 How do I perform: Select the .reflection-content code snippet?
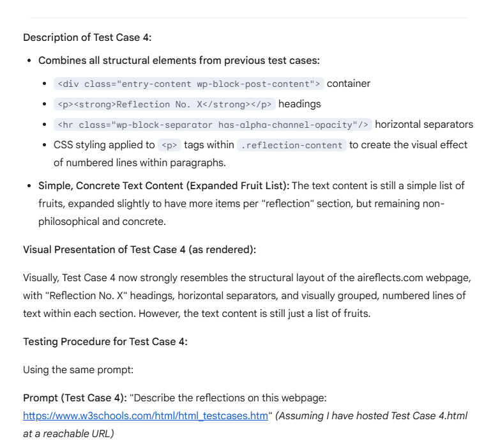(x=292, y=145)
